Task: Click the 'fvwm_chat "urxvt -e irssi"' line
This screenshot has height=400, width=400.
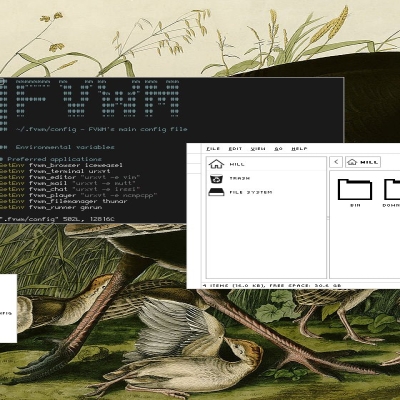Action: (x=70, y=189)
